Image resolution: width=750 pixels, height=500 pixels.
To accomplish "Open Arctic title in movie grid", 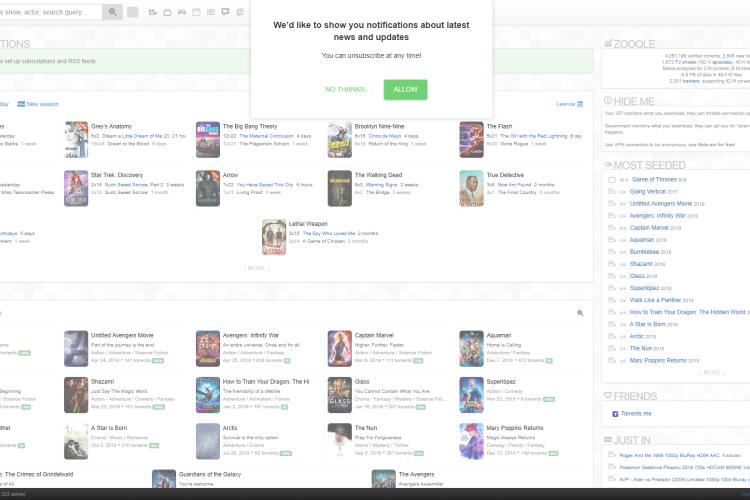I will tap(230, 428).
